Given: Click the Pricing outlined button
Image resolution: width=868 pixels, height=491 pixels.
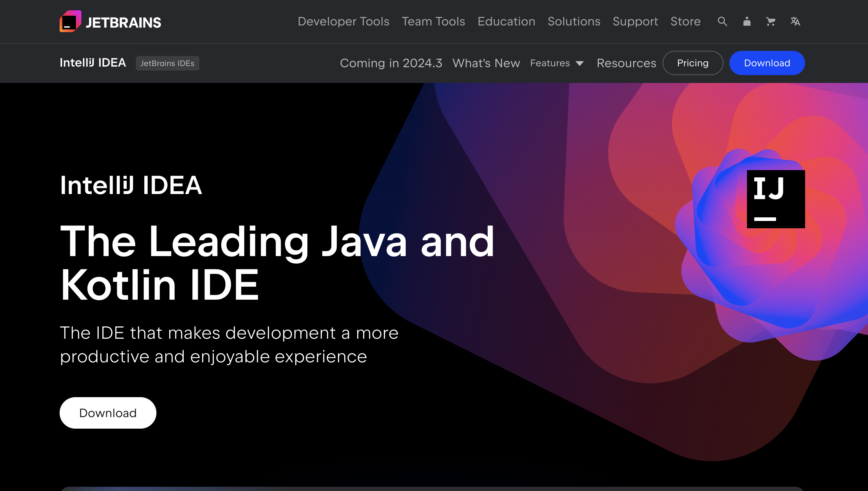Looking at the screenshot, I should click(x=693, y=63).
